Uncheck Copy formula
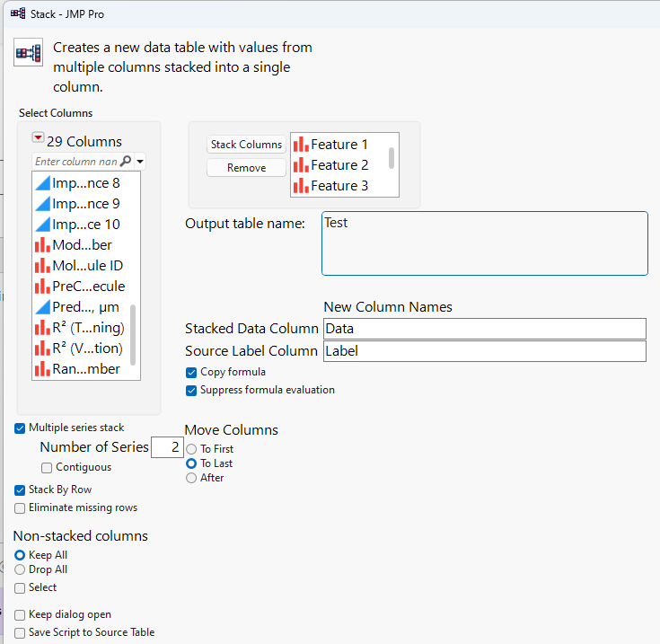 coord(191,373)
